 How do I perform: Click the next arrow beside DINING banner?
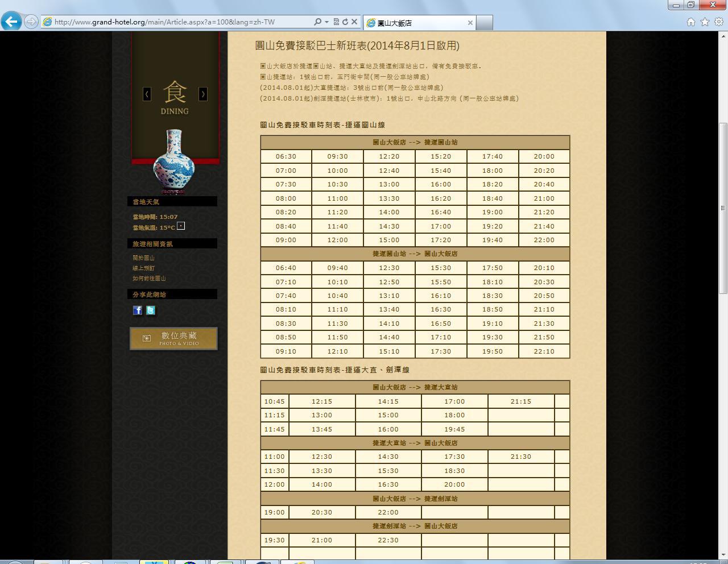coord(202,94)
